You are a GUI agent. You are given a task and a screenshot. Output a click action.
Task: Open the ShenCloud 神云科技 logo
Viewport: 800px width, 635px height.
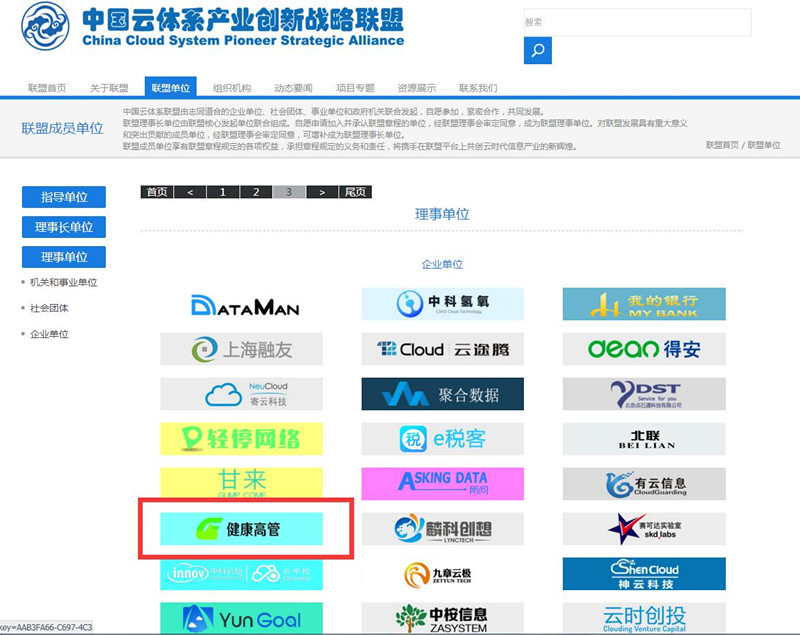644,574
